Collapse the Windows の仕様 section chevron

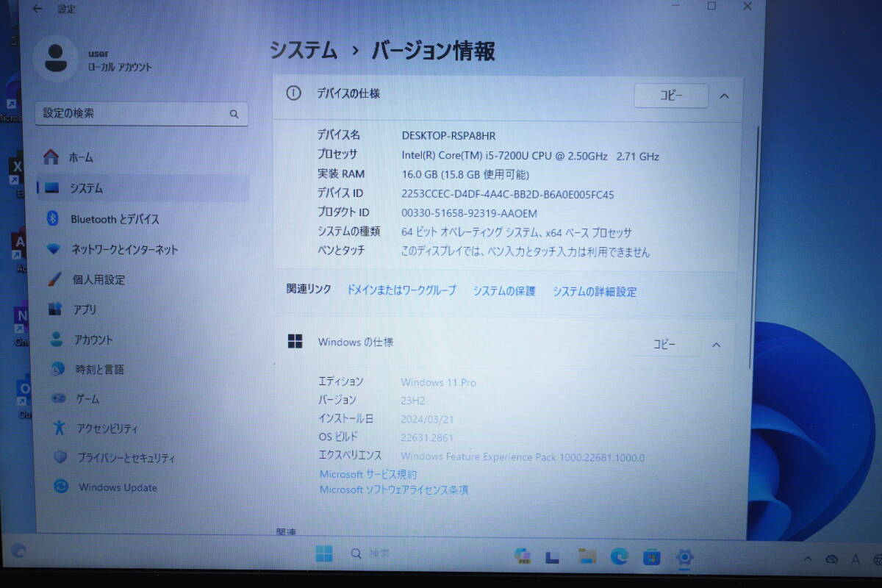(x=717, y=345)
